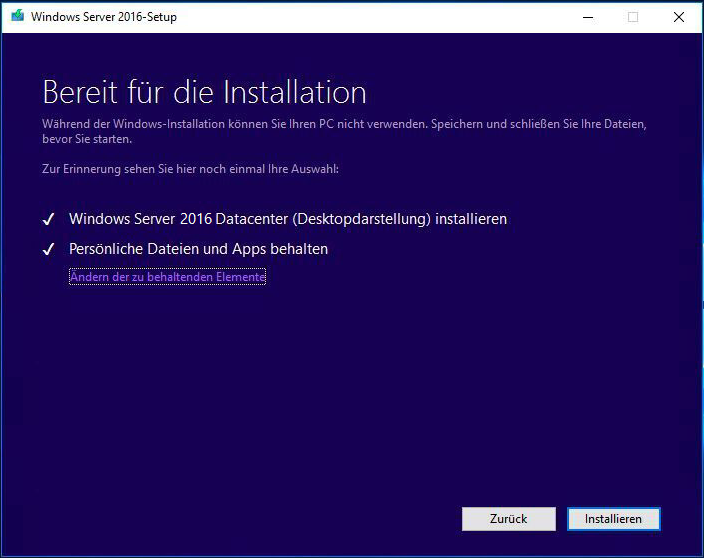Screen dimensions: 704x558
Task: Select text 'Windows Server 2016 Datacenter (Desktopdarstellung) installieren'
Action: coord(288,219)
